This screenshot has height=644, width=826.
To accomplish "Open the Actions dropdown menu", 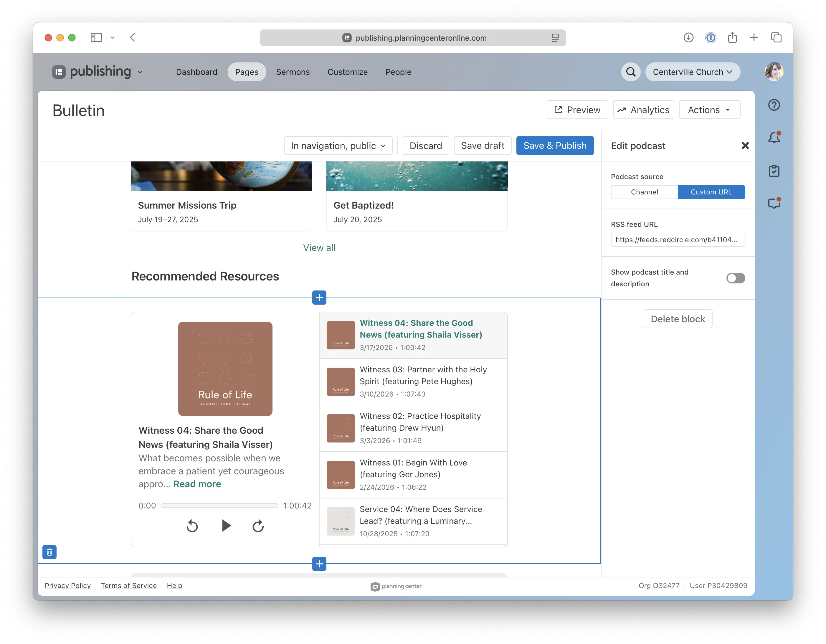I will pos(709,110).
